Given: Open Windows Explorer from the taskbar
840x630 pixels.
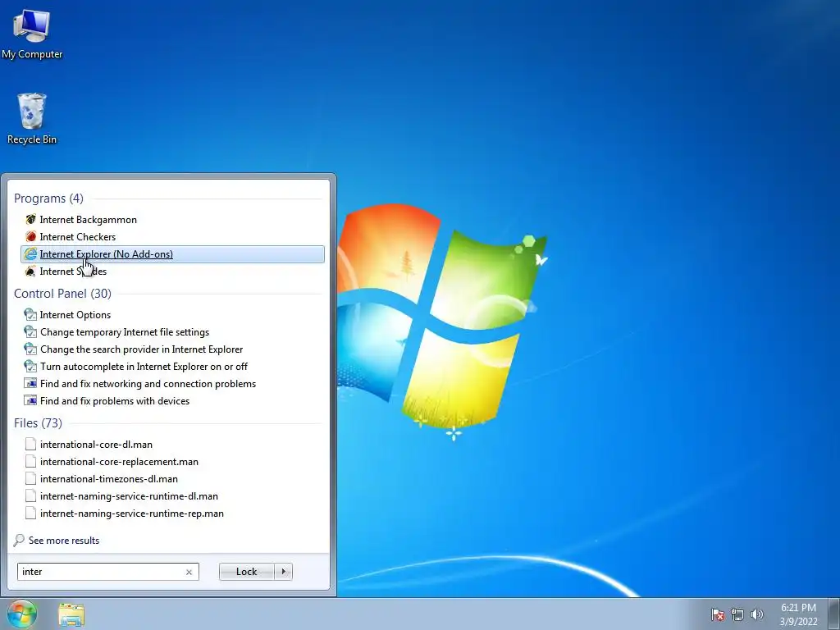Looking at the screenshot, I should [71, 614].
